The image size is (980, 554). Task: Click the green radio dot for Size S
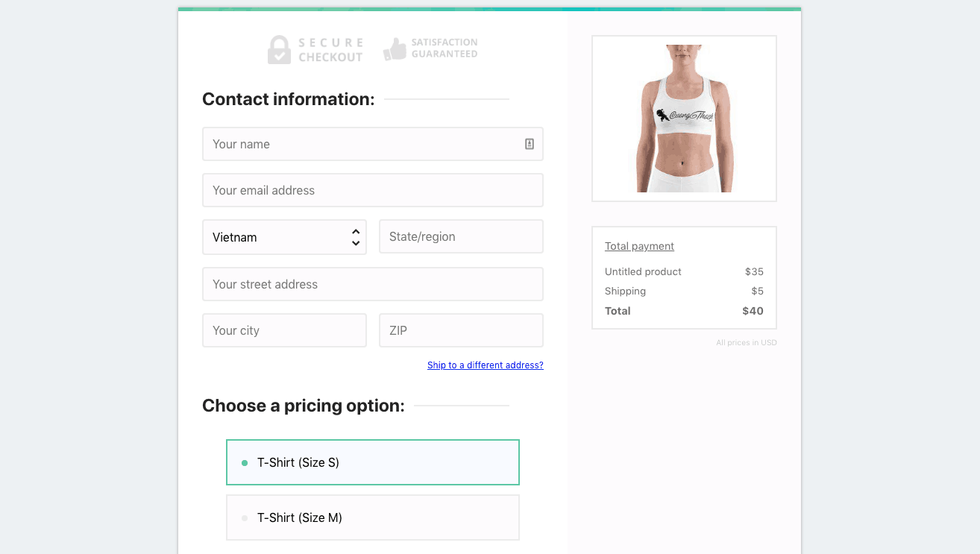click(245, 463)
